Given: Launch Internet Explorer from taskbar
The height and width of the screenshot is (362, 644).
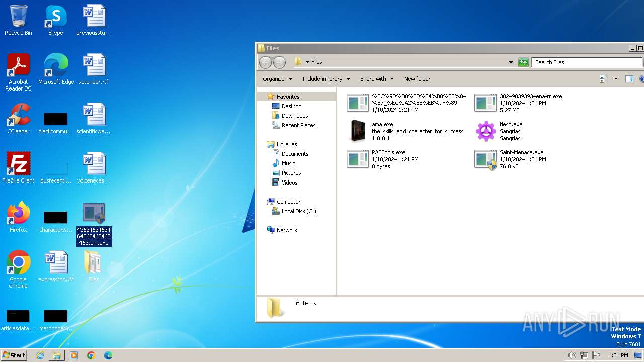Looking at the screenshot, I should point(40,355).
